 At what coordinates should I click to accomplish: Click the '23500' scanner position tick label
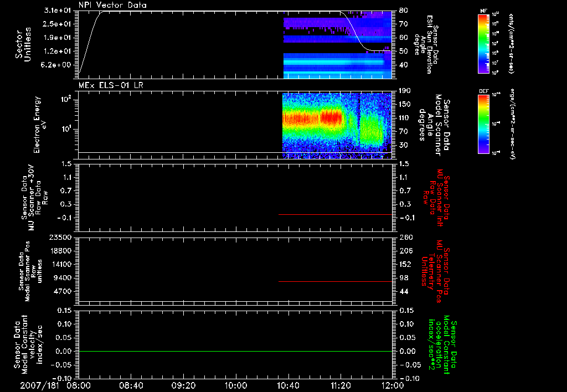pyautogui.click(x=60, y=237)
